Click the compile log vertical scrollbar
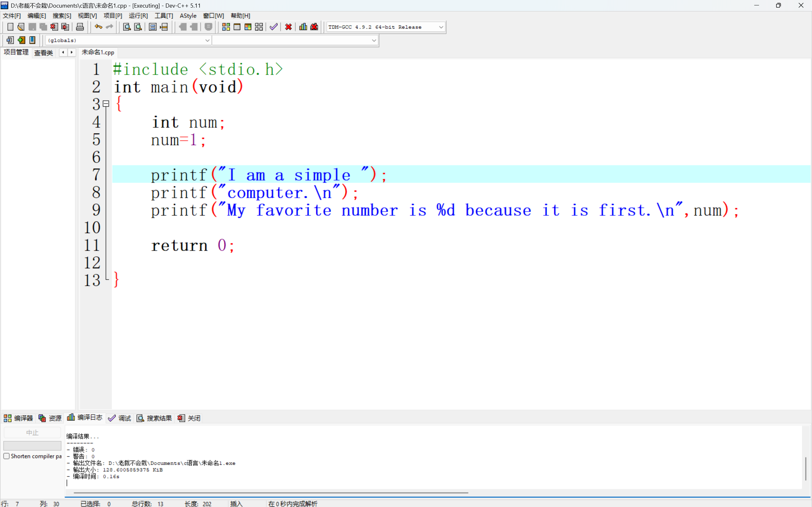The image size is (812, 507). (x=805, y=468)
